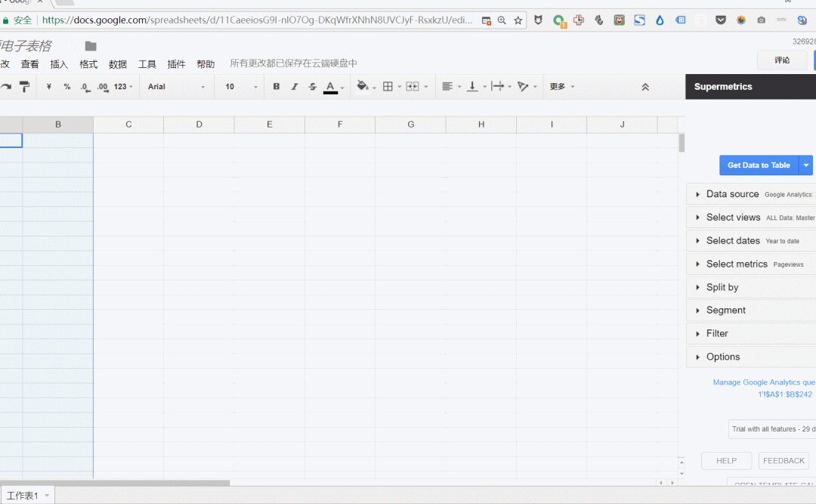Open the 帮助 (Help) menu
This screenshot has height=504, width=816.
206,64
